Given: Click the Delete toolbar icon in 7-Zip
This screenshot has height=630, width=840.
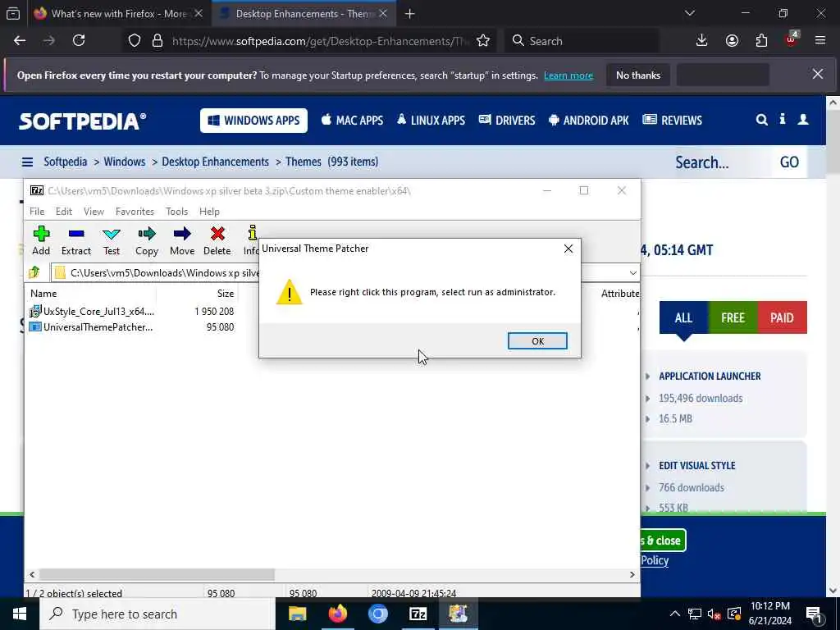Looking at the screenshot, I should click(217, 240).
